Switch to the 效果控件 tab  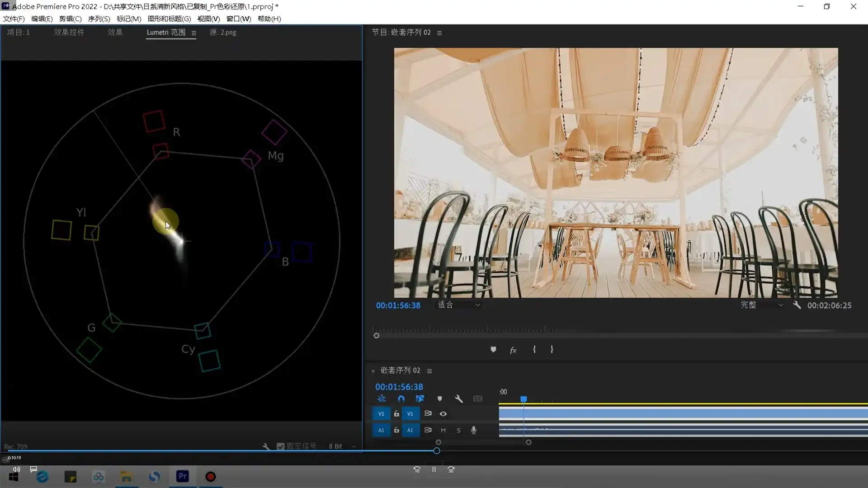69,32
